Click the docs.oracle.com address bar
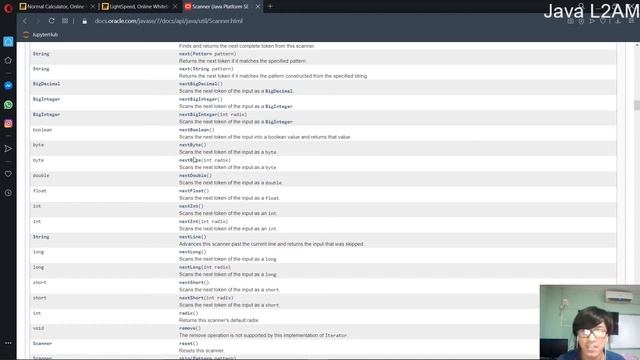Image resolution: width=640 pixels, height=360 pixels. pyautogui.click(x=169, y=21)
